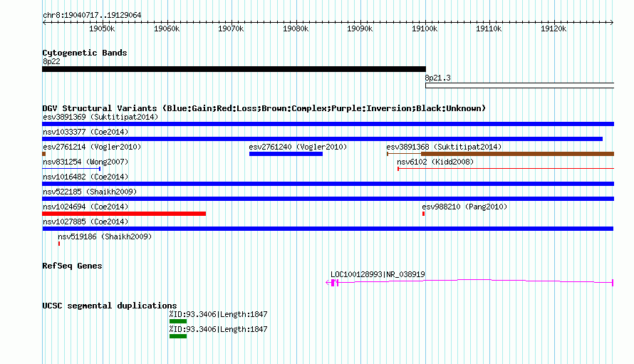Click the RefSeq Genes track title
Image resolution: width=634 pixels, height=364 pixels.
(72, 266)
